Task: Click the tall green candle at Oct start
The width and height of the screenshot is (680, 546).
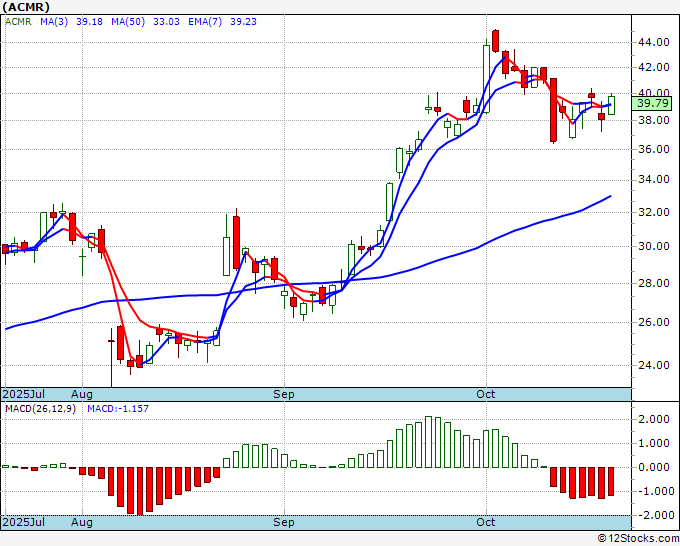Action: (x=486, y=78)
